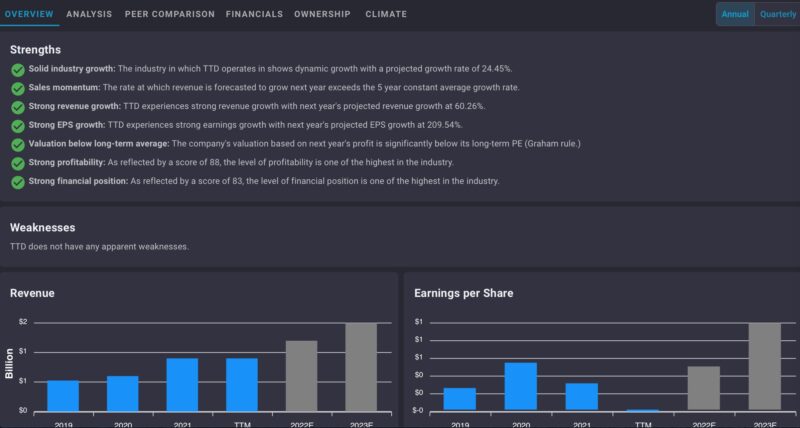The width and height of the screenshot is (800, 428).
Task: Select the 'Strong revenue growth:' label
Action: tap(74, 106)
